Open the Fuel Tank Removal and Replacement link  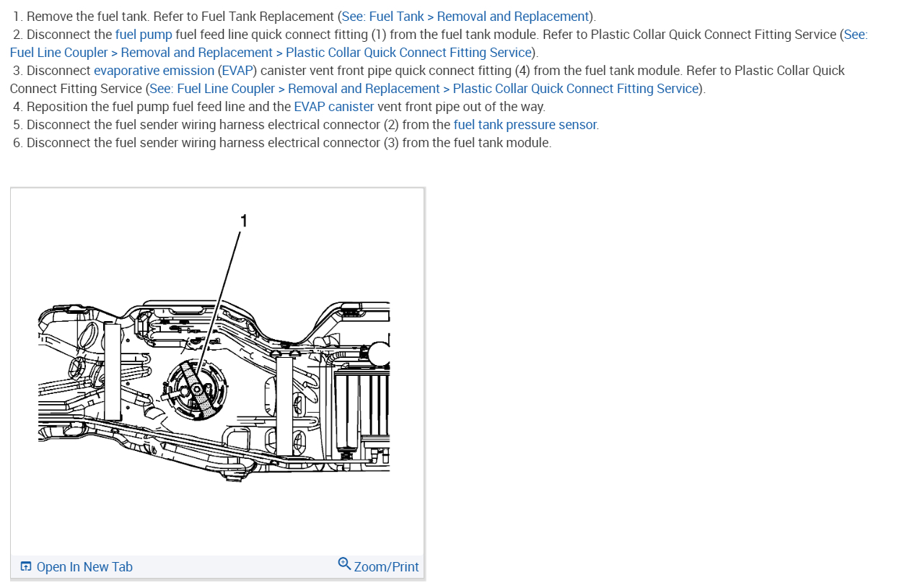[465, 17]
